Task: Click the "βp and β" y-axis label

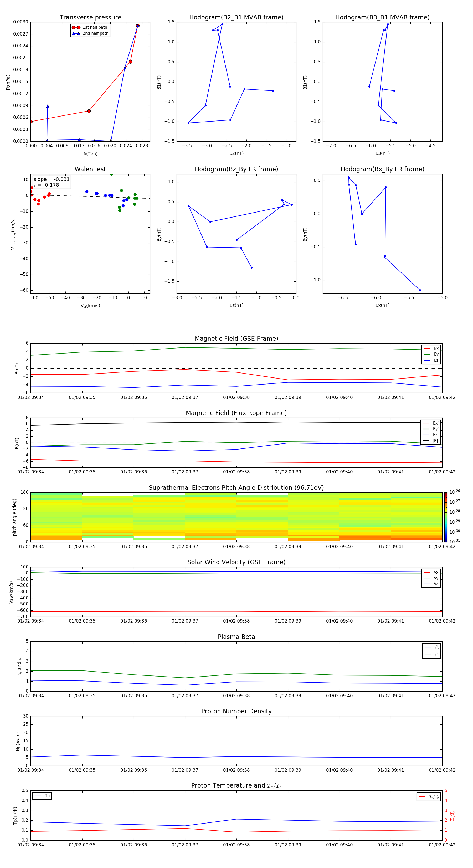Action: coord(19,666)
